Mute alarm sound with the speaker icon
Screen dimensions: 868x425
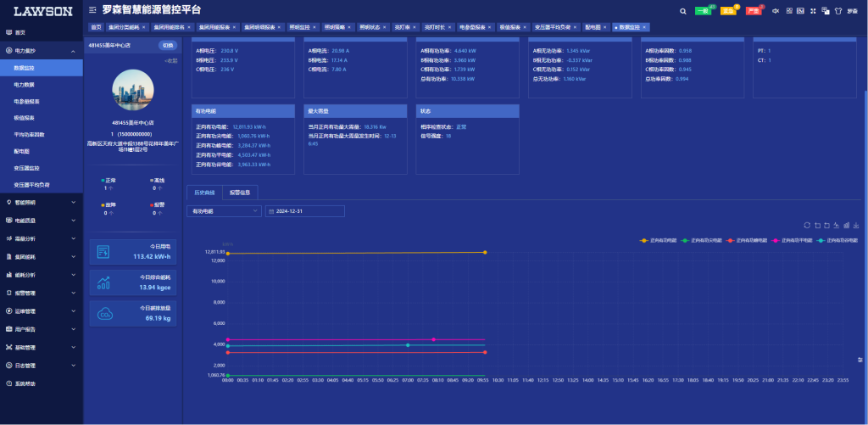(776, 10)
